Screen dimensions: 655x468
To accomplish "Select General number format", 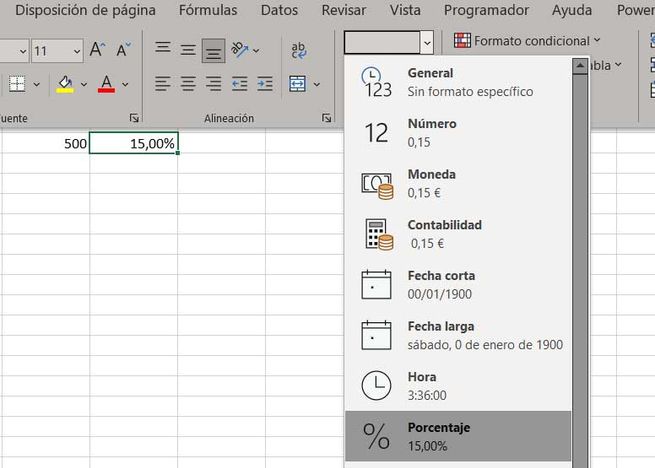I will pyautogui.click(x=458, y=82).
